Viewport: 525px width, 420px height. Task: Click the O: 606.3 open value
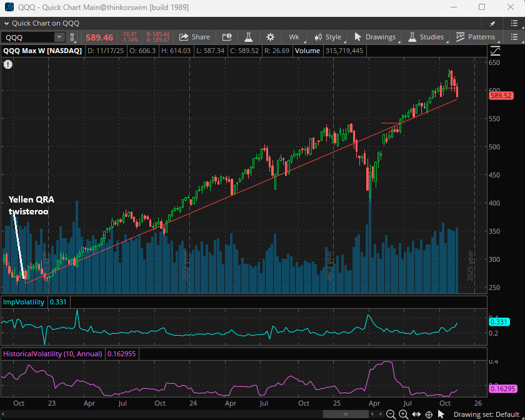click(x=142, y=51)
